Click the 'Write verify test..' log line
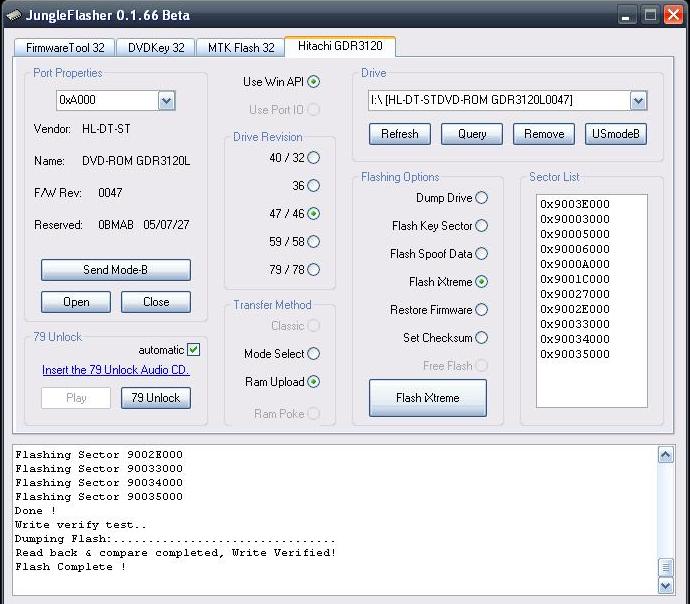690x604 pixels. [x=81, y=525]
